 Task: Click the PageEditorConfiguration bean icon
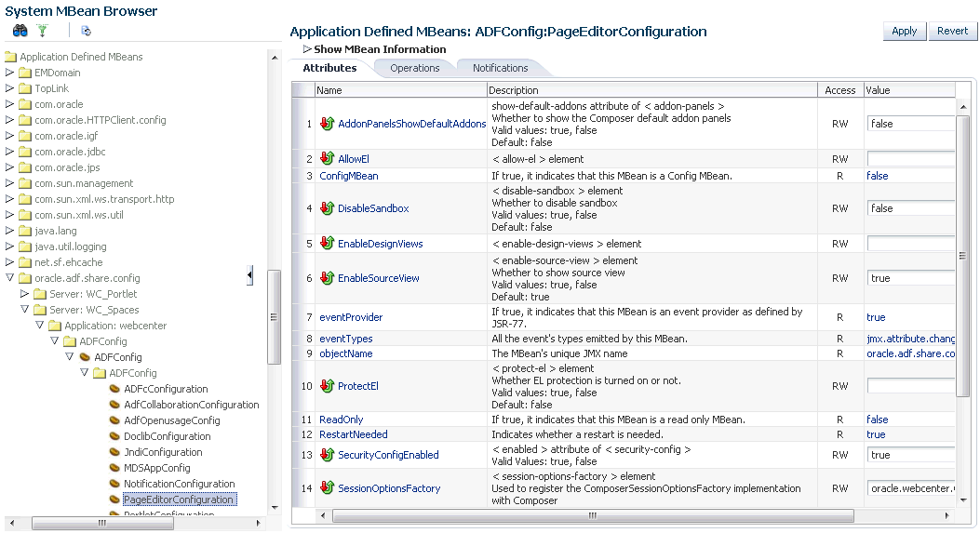pyautogui.click(x=114, y=500)
